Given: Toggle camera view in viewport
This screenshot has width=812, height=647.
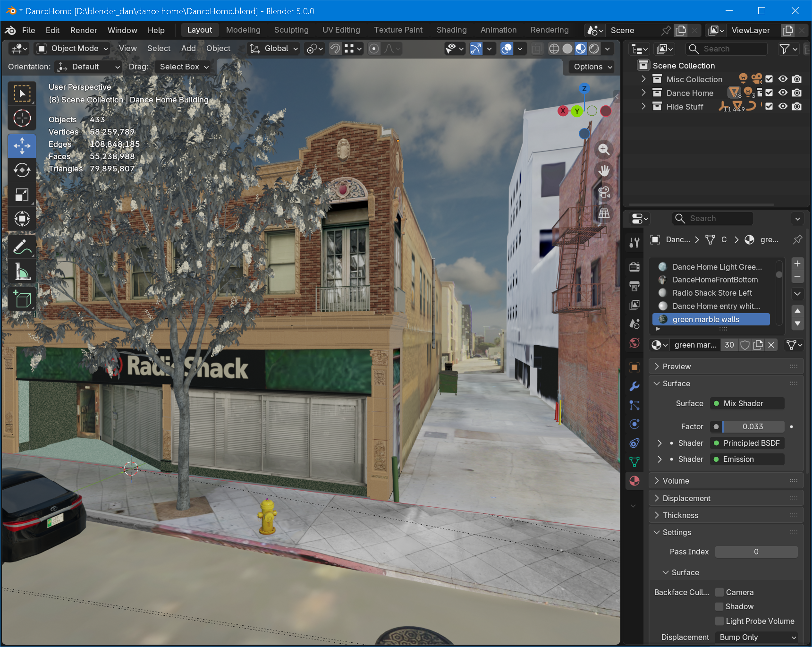Looking at the screenshot, I should tap(604, 192).
